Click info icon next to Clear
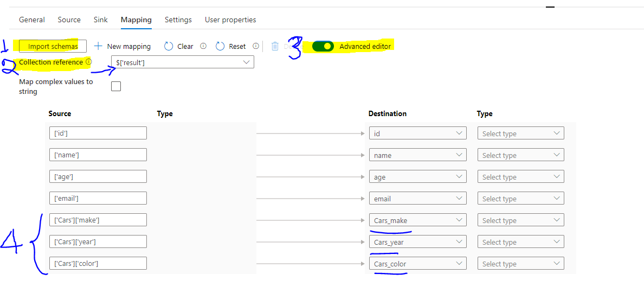The width and height of the screenshot is (644, 299). click(x=203, y=46)
